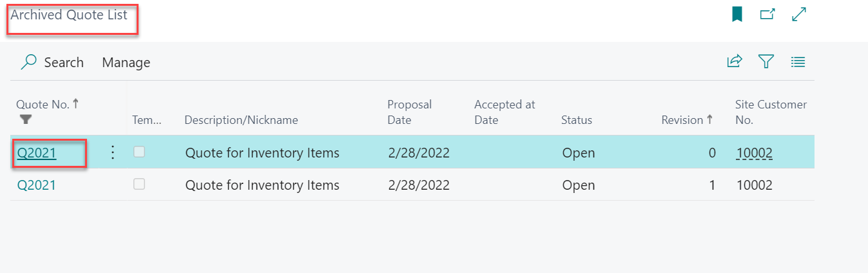The height and width of the screenshot is (273, 868).
Task: Show more options for first Q2021 row
Action: [x=113, y=152]
